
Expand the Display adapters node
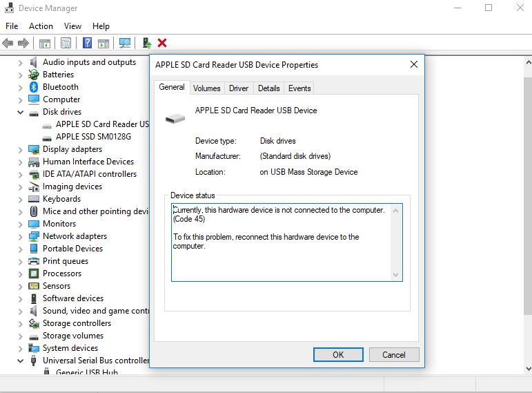(x=21, y=149)
